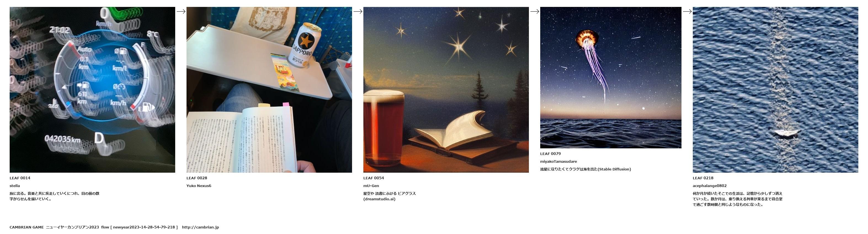Select the LEAF 0028 label
The height and width of the screenshot is (234, 868).
pyautogui.click(x=197, y=178)
